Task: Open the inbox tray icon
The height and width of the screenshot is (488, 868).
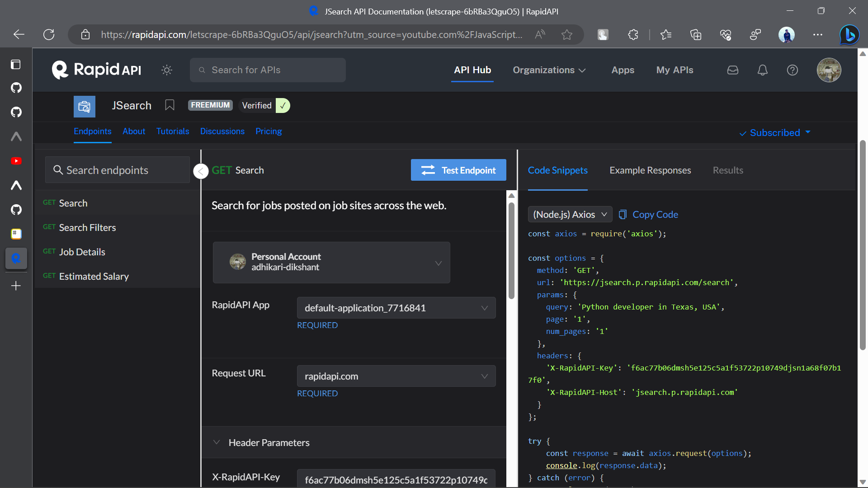Action: (x=732, y=70)
